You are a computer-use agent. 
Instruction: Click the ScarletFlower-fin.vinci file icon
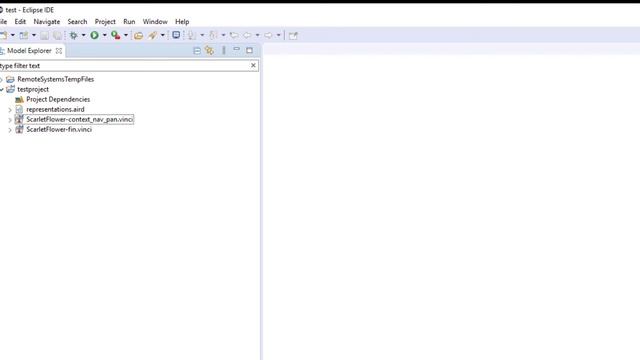(19, 129)
